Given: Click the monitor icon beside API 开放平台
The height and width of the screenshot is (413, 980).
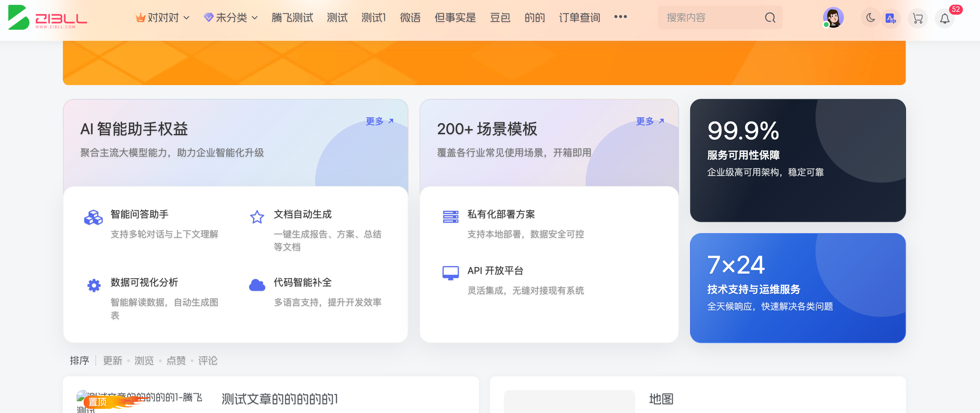Looking at the screenshot, I should 451,273.
